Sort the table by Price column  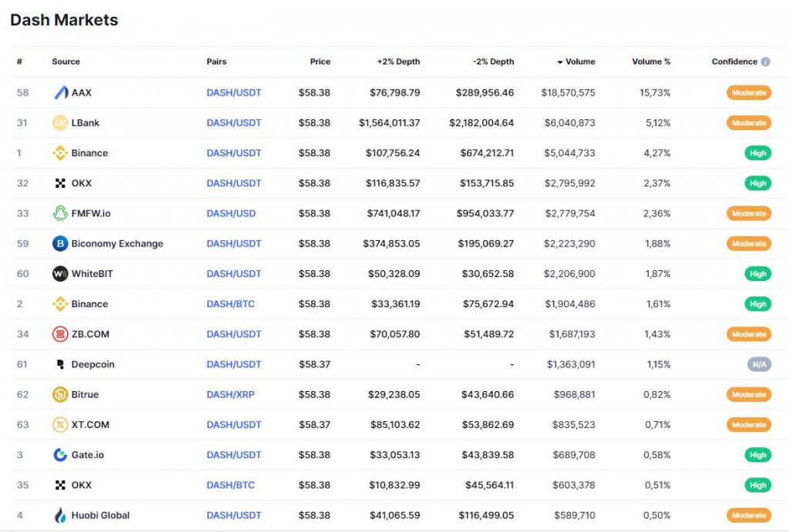pyautogui.click(x=320, y=62)
